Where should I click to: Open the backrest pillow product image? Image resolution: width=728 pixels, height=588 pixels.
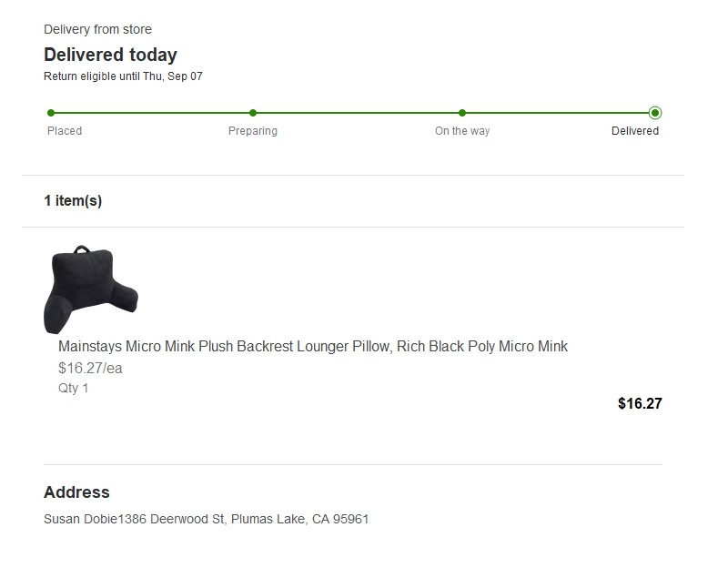(x=91, y=289)
